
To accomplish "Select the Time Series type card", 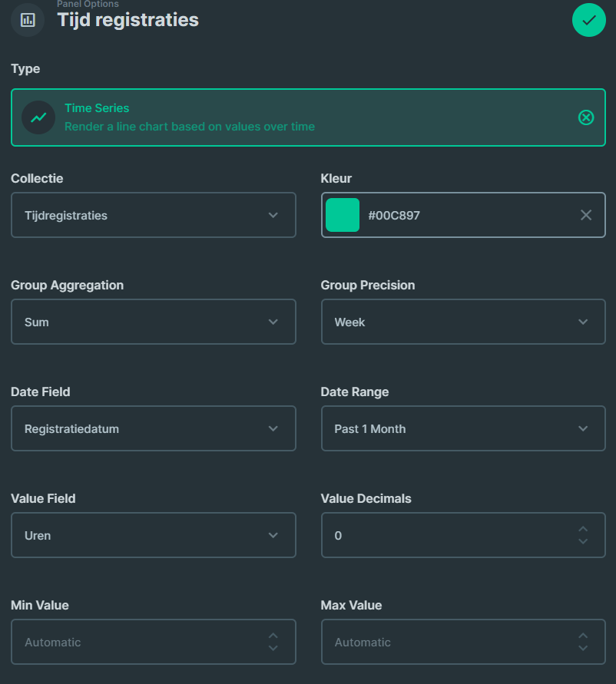I will point(307,117).
